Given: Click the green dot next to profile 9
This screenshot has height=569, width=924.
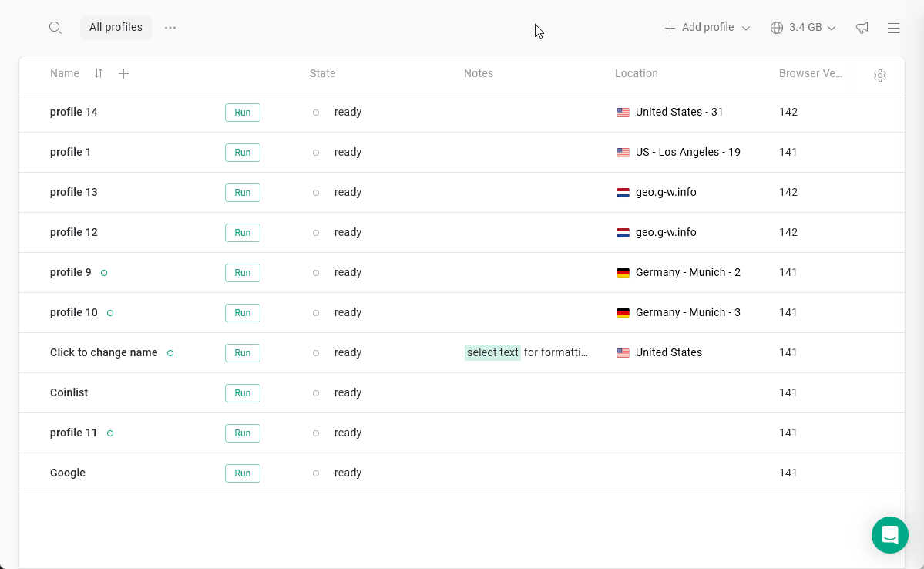Looking at the screenshot, I should click(104, 272).
